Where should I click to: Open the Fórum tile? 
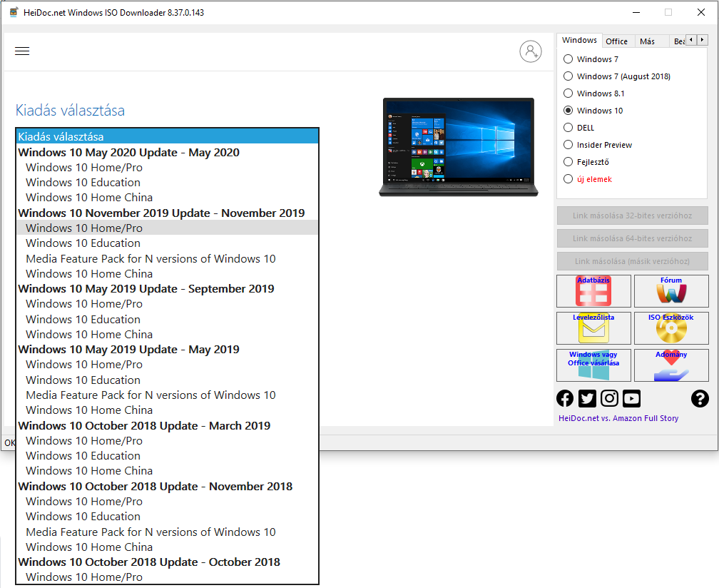pyautogui.click(x=671, y=291)
